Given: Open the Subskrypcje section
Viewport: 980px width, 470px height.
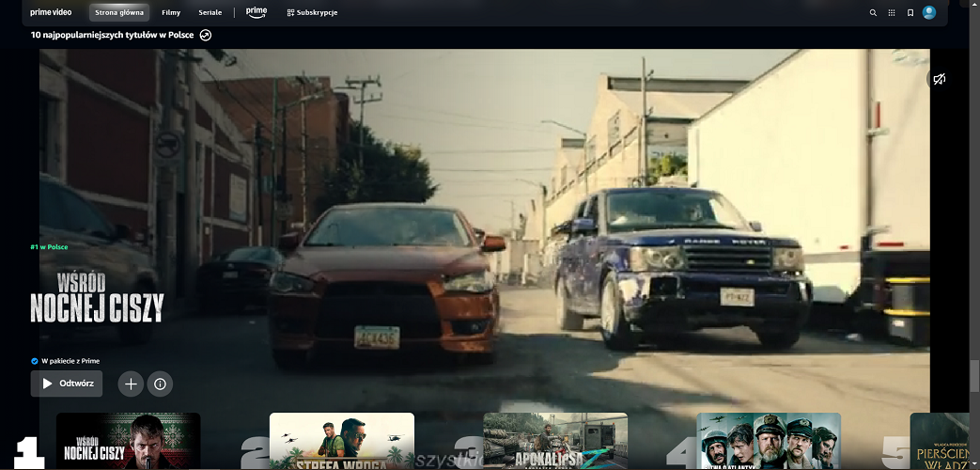Looking at the screenshot, I should pyautogui.click(x=311, y=13).
